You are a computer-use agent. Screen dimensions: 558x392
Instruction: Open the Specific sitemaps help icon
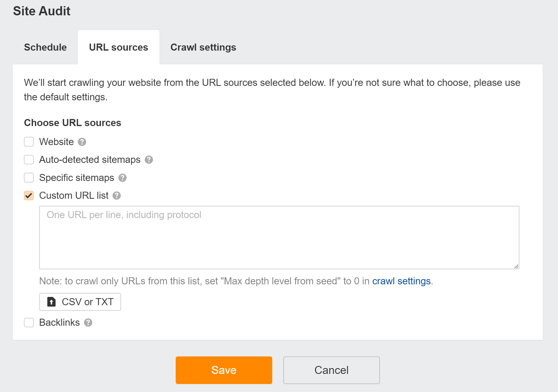(x=122, y=178)
